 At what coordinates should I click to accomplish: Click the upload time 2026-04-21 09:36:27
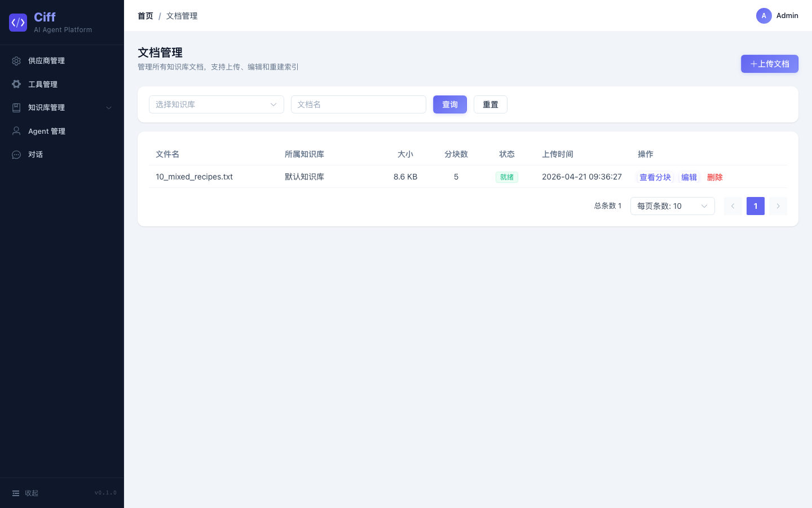click(x=582, y=177)
